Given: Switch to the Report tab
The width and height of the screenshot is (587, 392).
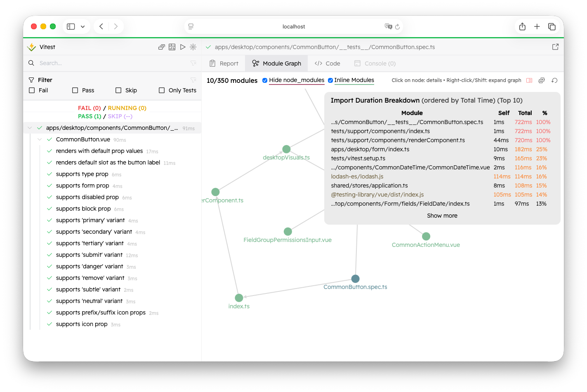Looking at the screenshot, I should (224, 63).
